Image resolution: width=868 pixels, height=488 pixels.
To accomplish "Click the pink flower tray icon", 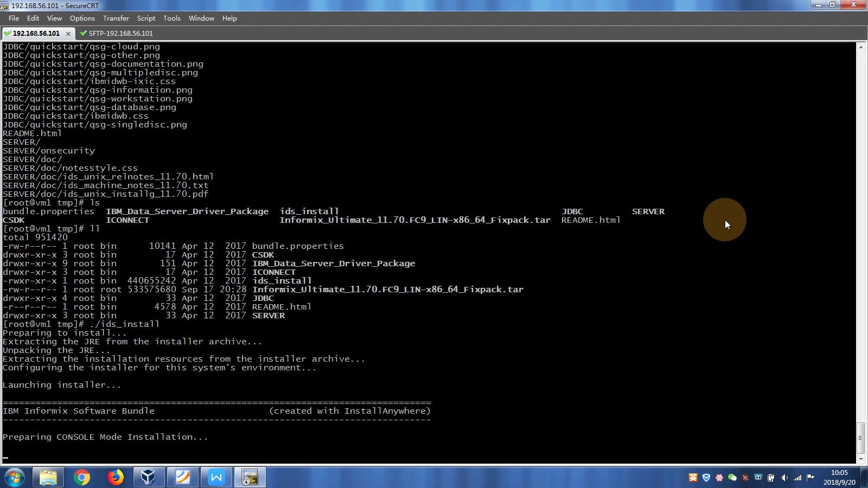I will (719, 477).
